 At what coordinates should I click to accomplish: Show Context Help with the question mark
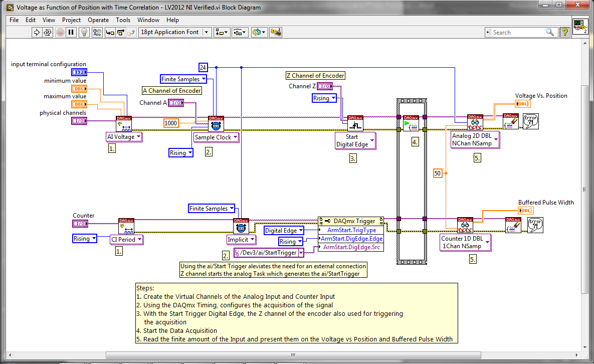pos(564,32)
